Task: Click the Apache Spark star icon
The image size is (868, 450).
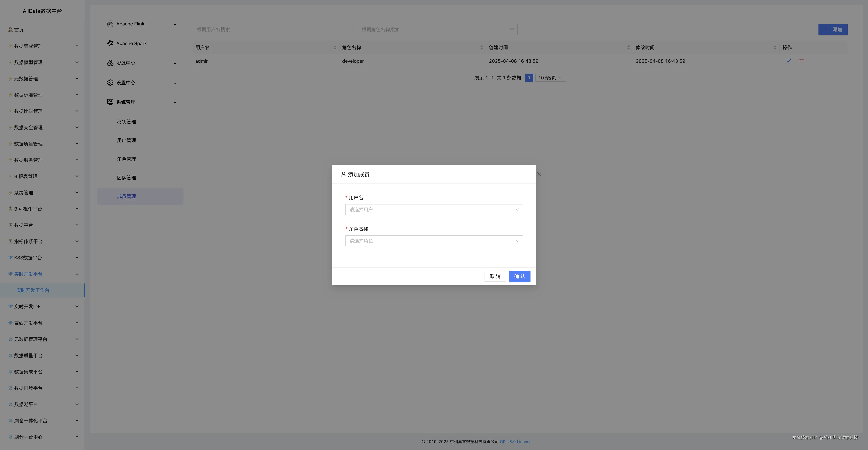Action: tap(110, 43)
